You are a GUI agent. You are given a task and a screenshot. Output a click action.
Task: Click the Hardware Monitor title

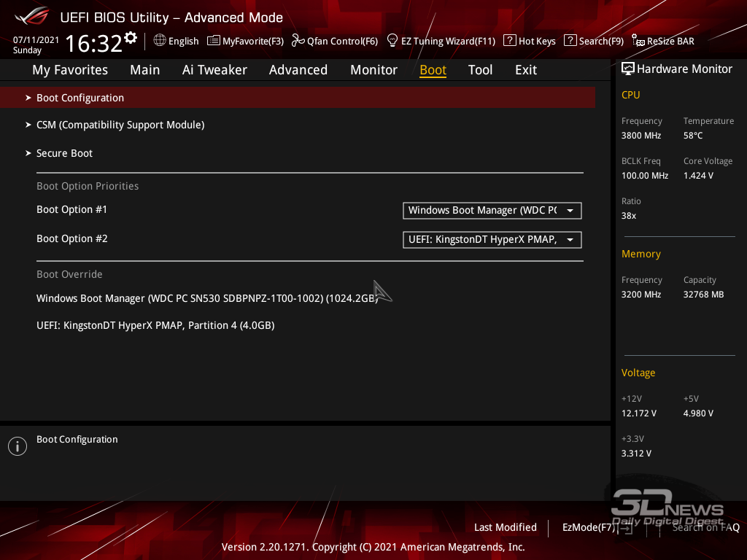(684, 69)
